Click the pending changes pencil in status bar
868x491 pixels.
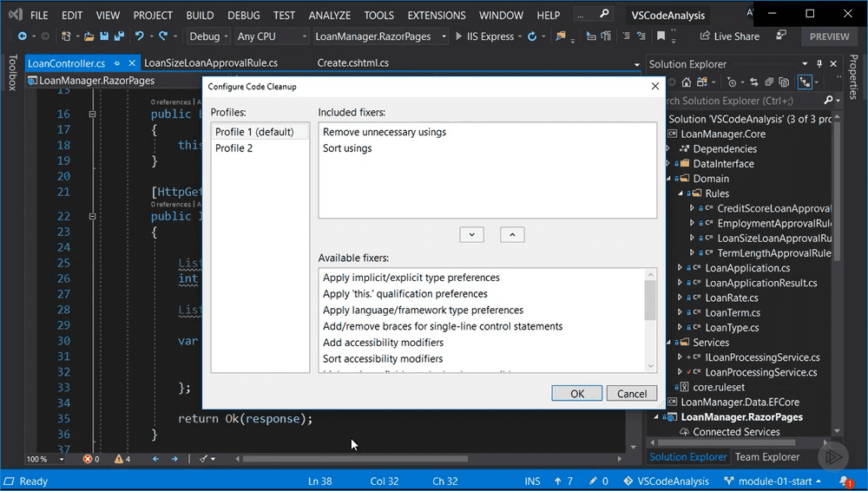coord(593,481)
